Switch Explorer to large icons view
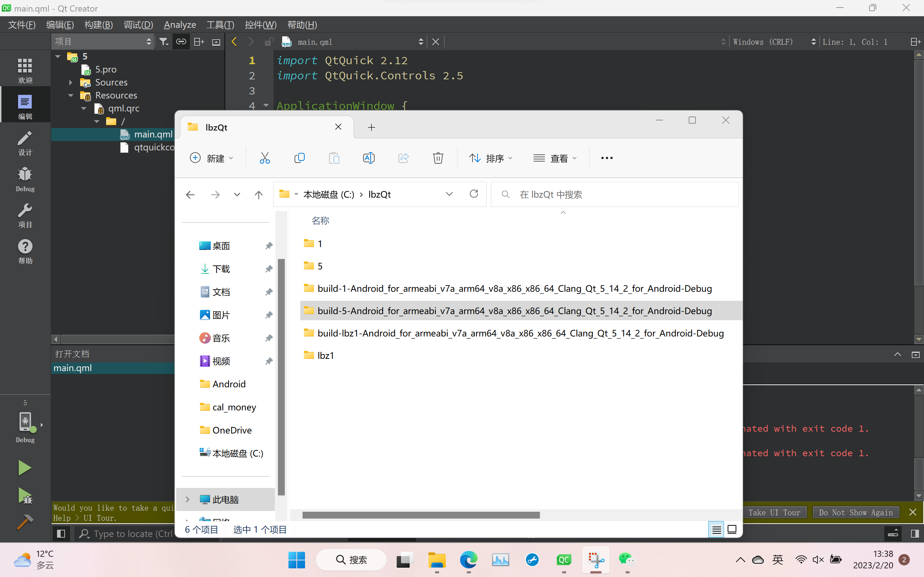Viewport: 924px width, 577px height. tap(732, 529)
